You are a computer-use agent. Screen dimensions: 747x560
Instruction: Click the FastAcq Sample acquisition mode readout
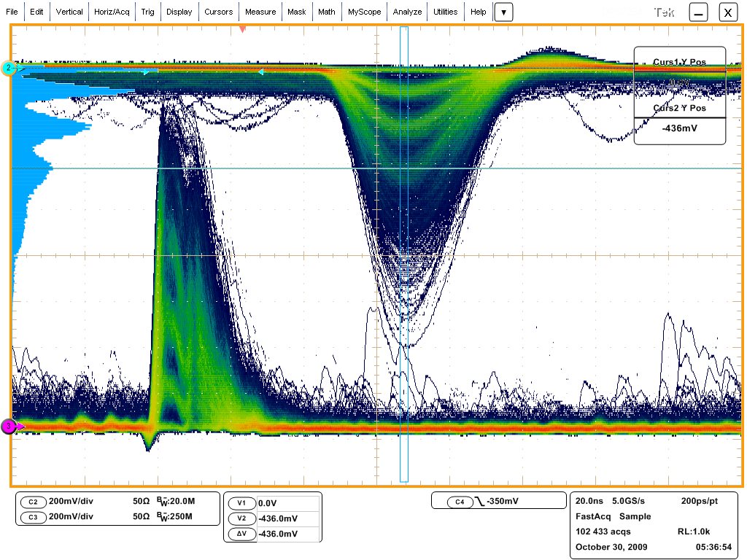pyautogui.click(x=603, y=516)
